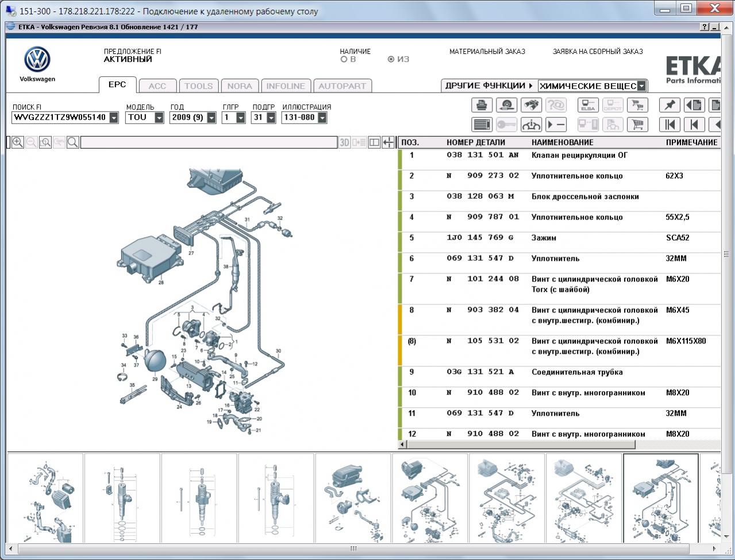This screenshot has height=560, width=735.
Task: Select part row N 101 244 08
Action: tap(559, 289)
